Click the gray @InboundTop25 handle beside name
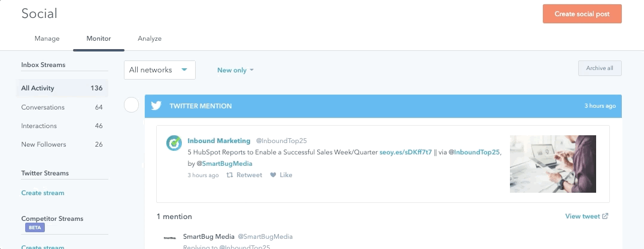 (281, 141)
